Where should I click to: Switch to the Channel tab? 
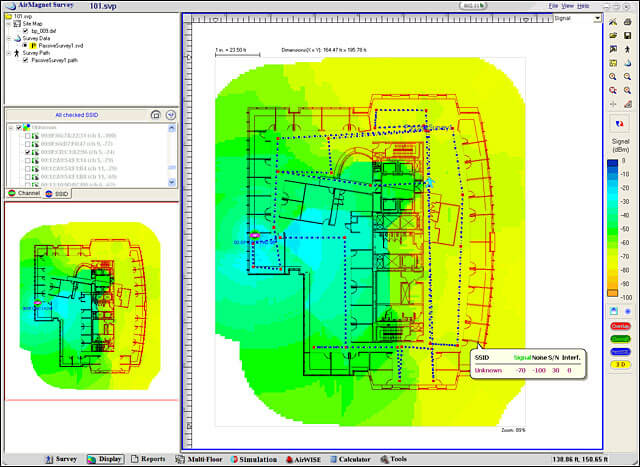coord(23,193)
